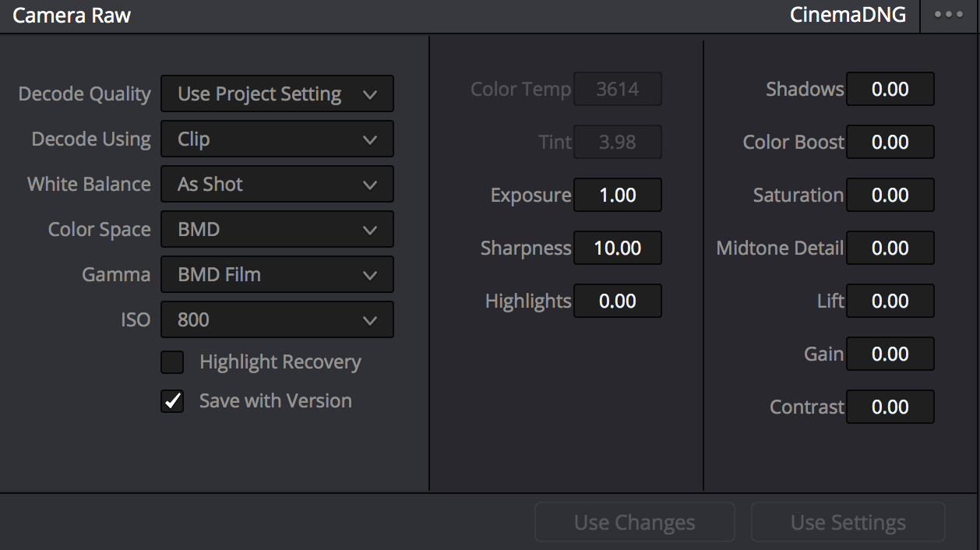Enable the Highlight Recovery checkbox
This screenshot has width=980, height=550.
[x=172, y=362]
